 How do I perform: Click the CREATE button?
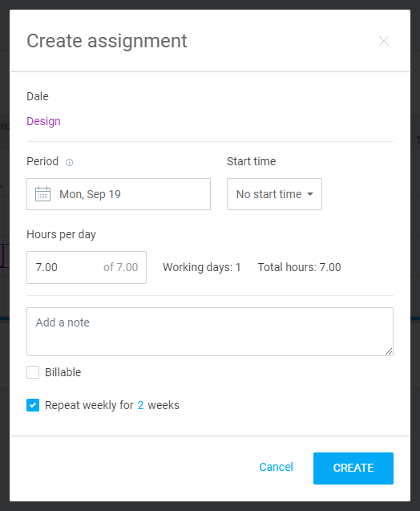click(353, 468)
